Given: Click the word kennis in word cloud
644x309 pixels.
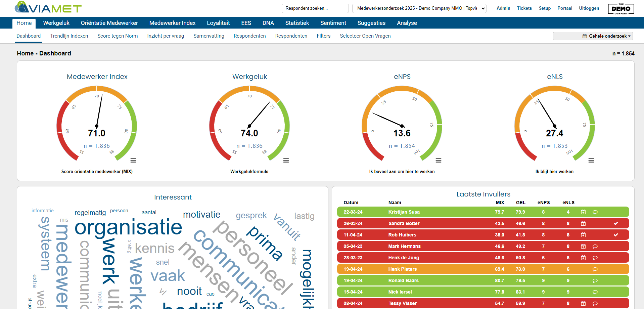Looking at the screenshot, I should tap(155, 249).
